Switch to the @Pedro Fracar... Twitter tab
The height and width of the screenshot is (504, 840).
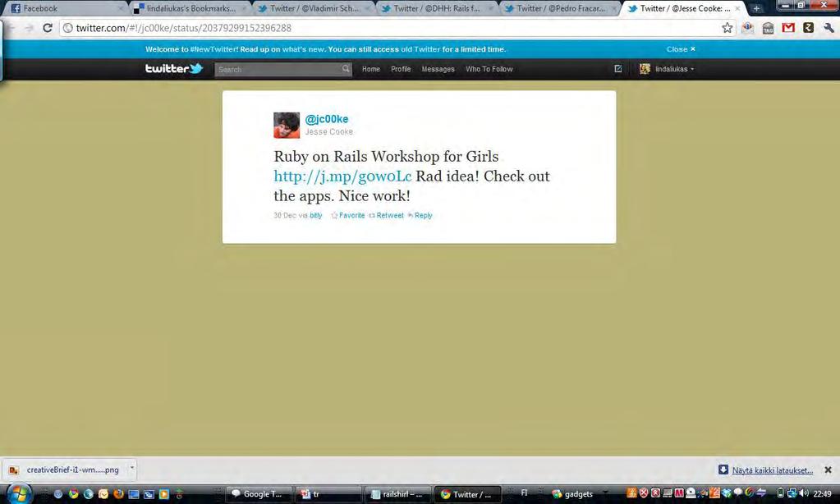tap(559, 8)
